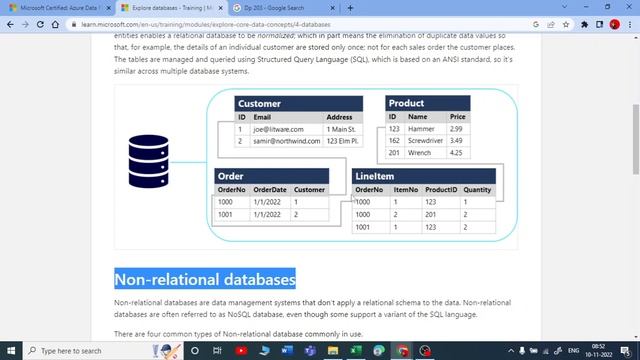Open YouTube app from taskbar

click(241, 351)
